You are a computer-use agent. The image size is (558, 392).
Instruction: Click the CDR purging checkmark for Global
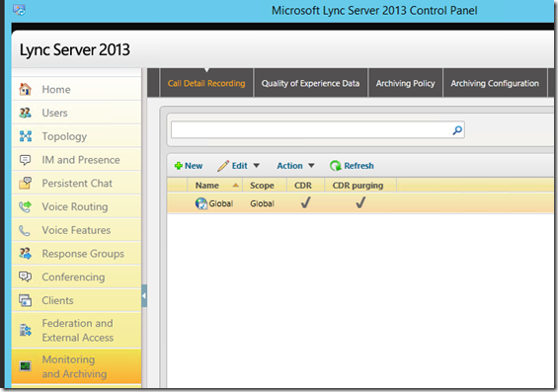(x=360, y=202)
